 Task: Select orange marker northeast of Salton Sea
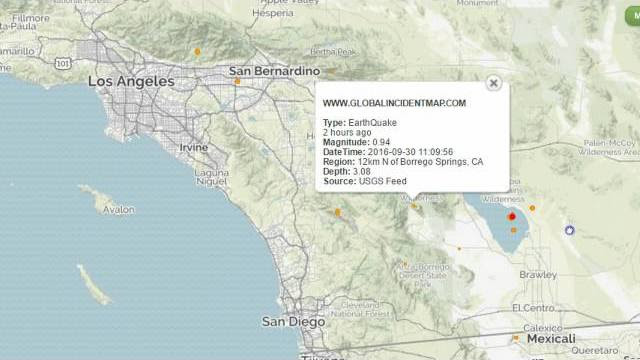[532, 208]
